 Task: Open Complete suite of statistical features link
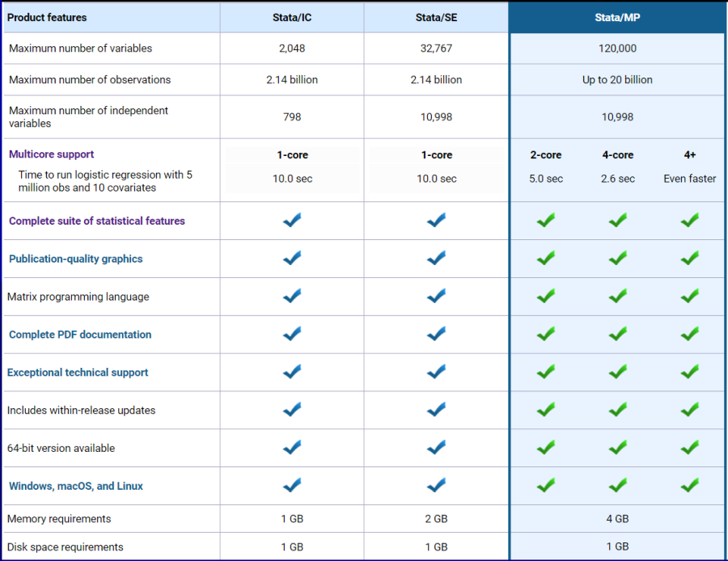coord(96,221)
